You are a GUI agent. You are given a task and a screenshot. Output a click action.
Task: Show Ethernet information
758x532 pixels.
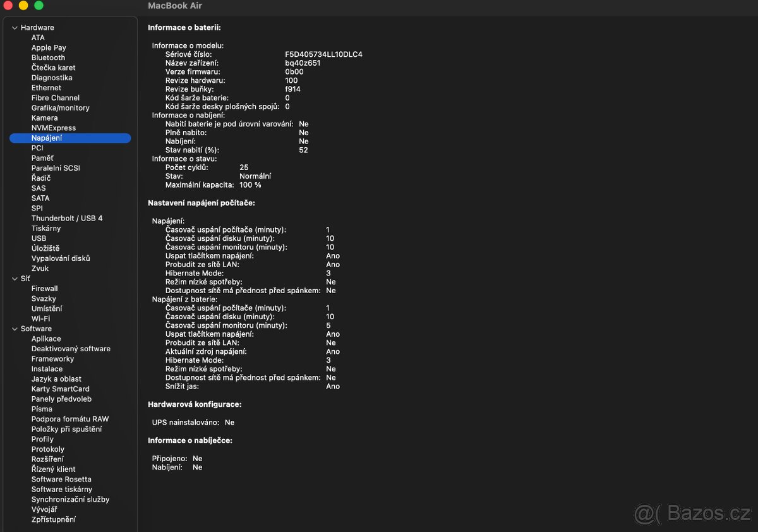(x=46, y=88)
